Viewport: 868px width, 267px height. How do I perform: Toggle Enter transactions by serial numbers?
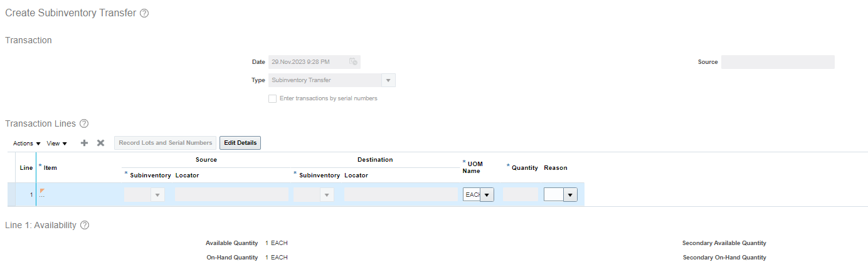[x=272, y=98]
